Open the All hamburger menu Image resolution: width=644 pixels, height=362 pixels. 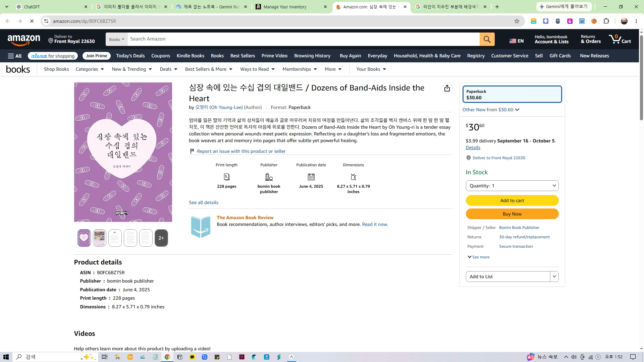pos(15,56)
